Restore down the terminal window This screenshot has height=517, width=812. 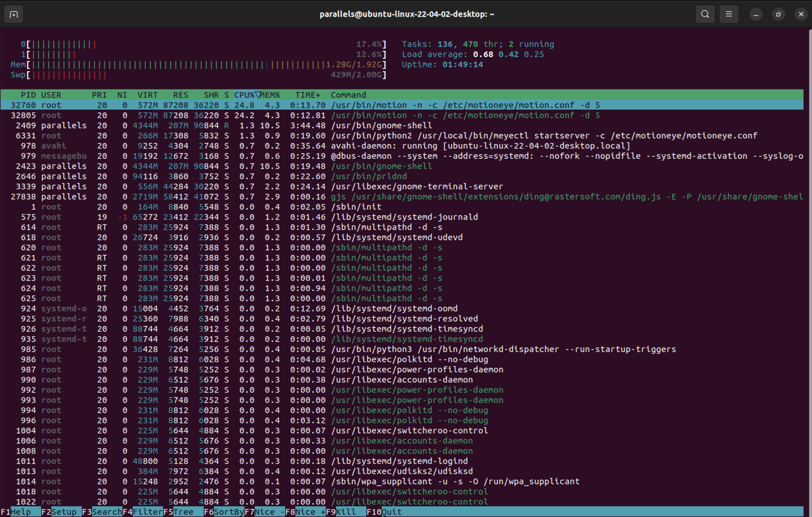[778, 14]
